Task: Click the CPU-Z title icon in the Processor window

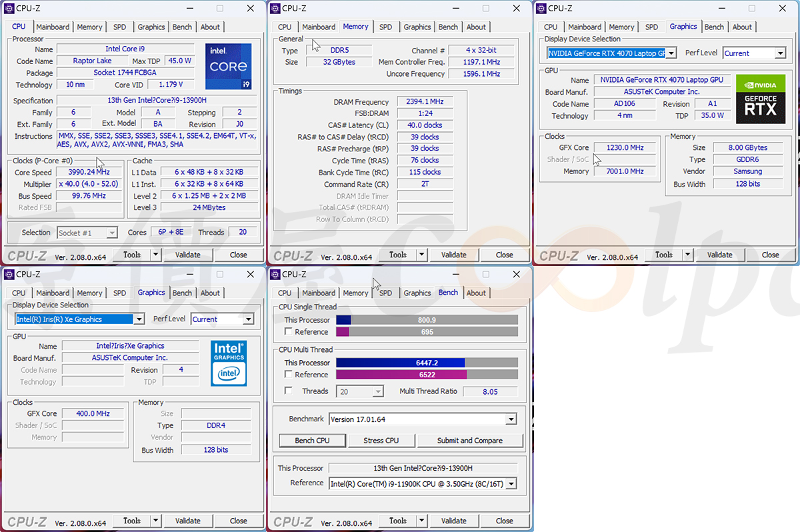Action: point(8,8)
